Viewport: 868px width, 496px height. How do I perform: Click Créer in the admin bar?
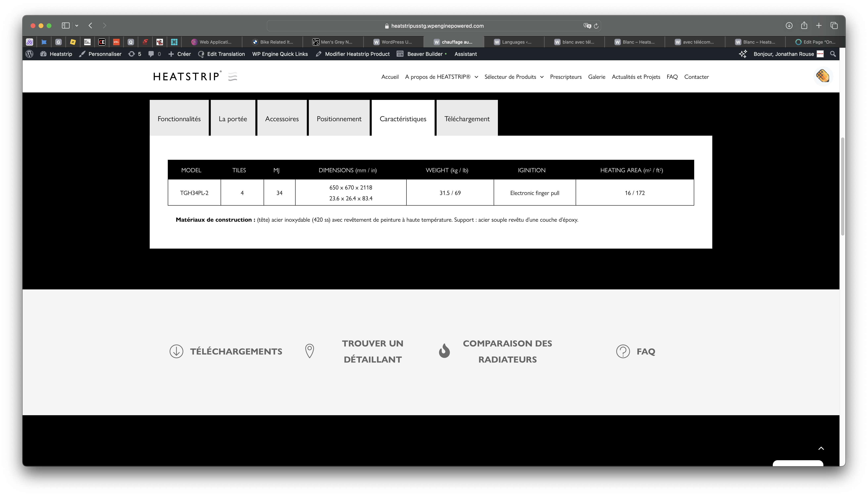pyautogui.click(x=179, y=54)
